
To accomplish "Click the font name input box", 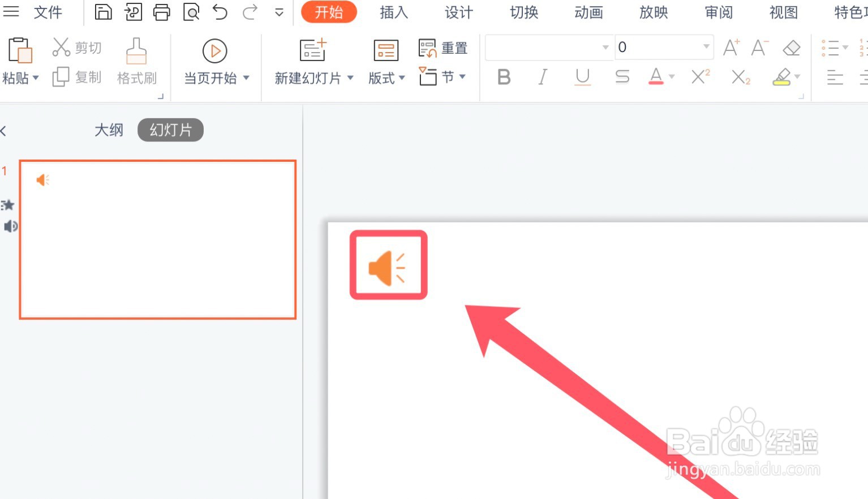I will point(542,47).
